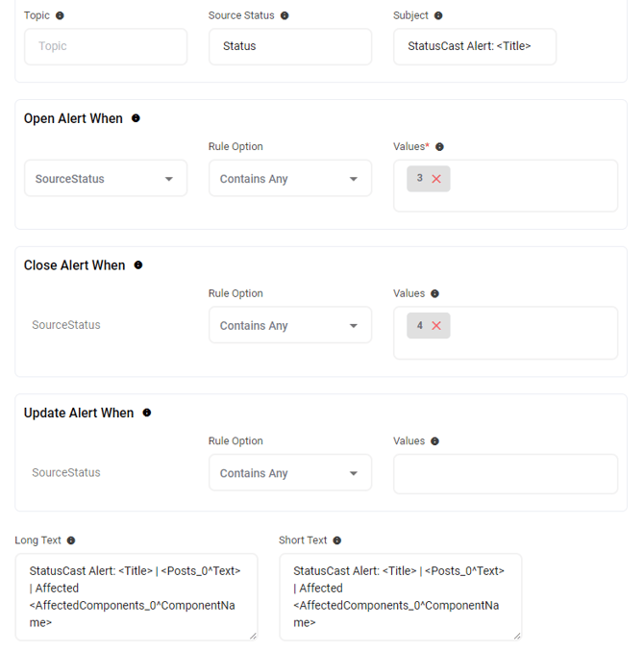Expand Rule Option dropdown under Update Alert
This screenshot has width=644, height=652.
pos(289,473)
